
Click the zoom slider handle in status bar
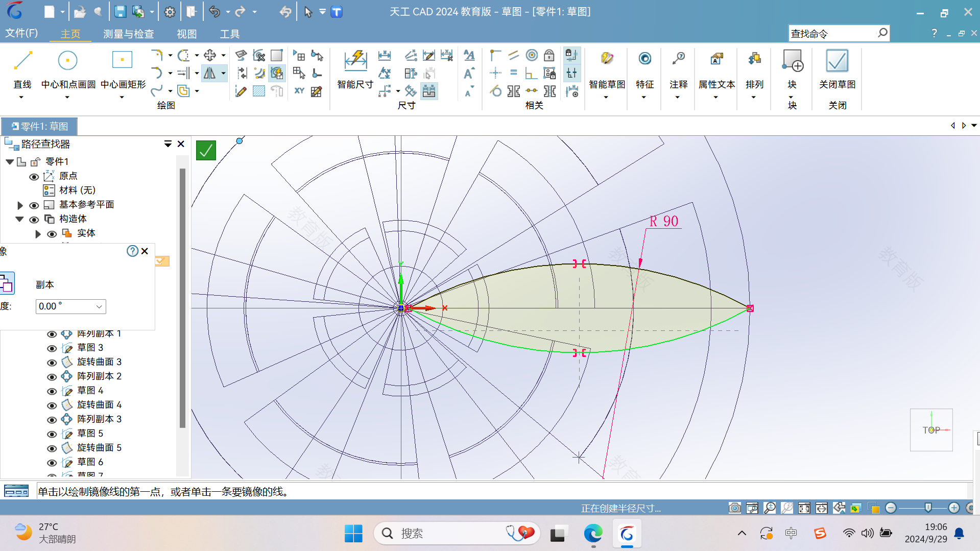pos(928,508)
